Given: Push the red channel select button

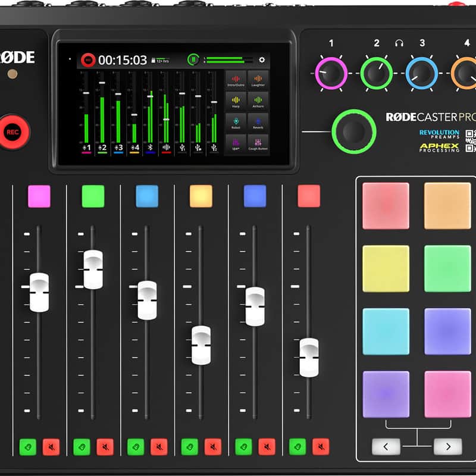Looking at the screenshot, I should coord(309,196).
